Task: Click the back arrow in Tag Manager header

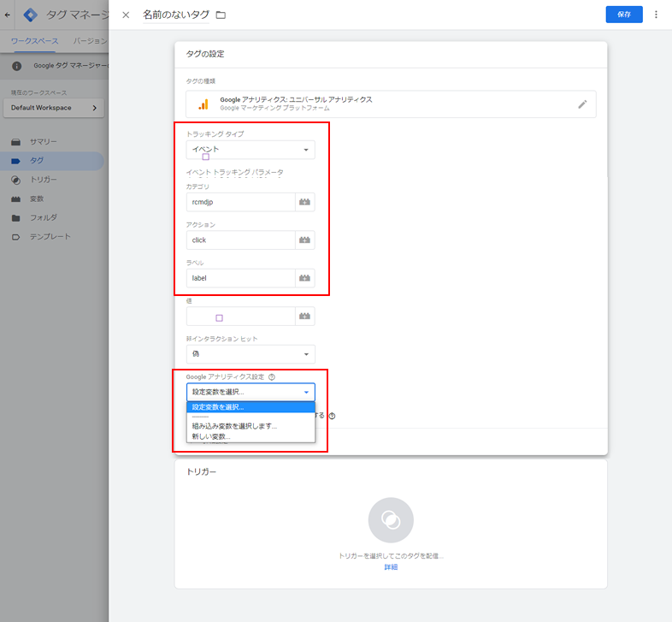Action: tap(8, 15)
